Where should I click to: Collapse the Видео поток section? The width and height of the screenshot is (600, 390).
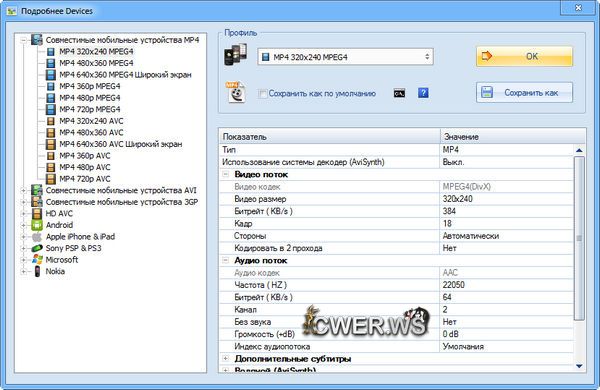(x=226, y=174)
